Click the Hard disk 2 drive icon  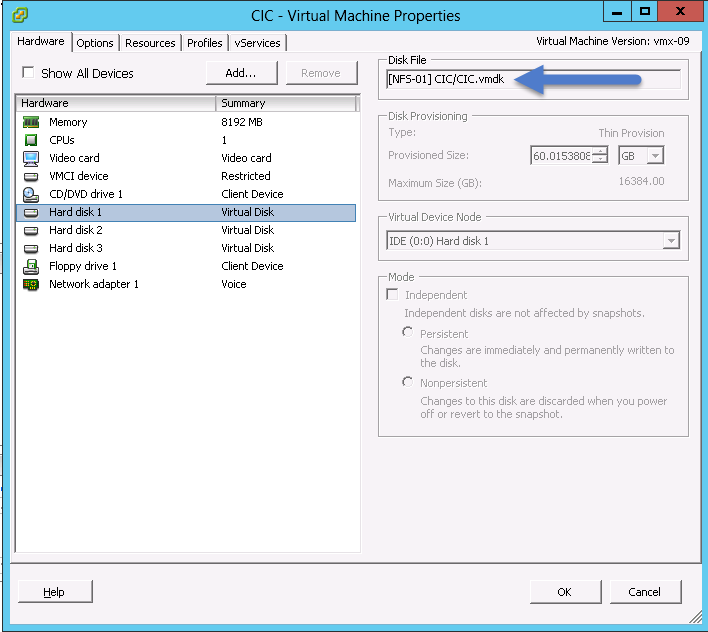[x=31, y=230]
